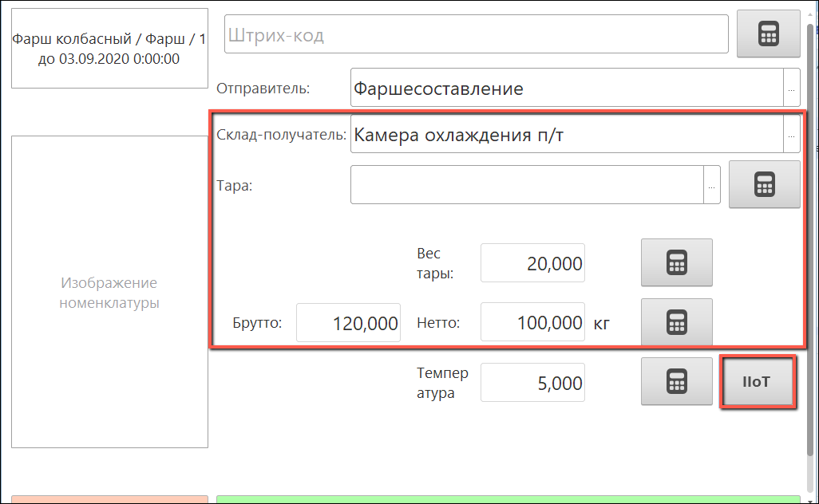This screenshot has width=819, height=504.
Task: Open calculator keypad for the Температура value
Action: [x=676, y=381]
